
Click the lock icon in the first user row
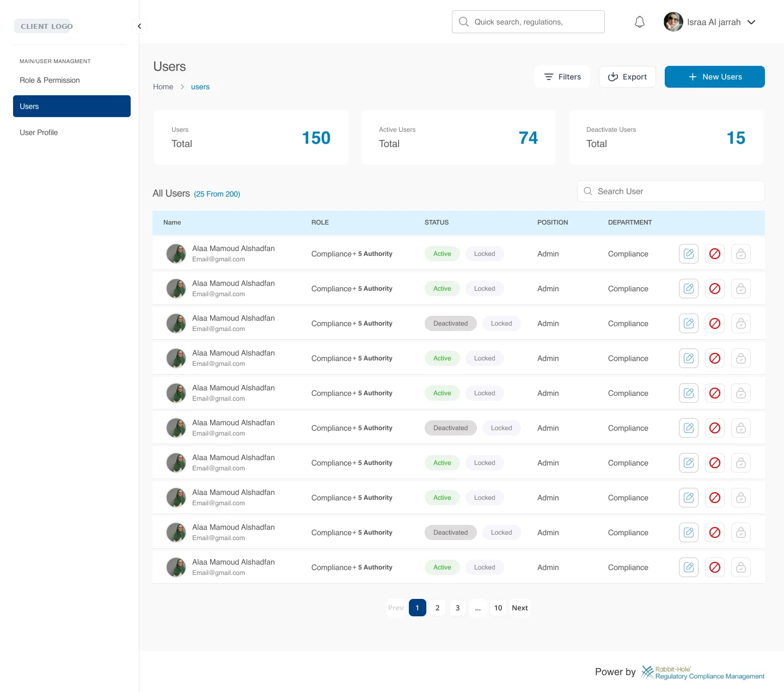click(x=741, y=254)
